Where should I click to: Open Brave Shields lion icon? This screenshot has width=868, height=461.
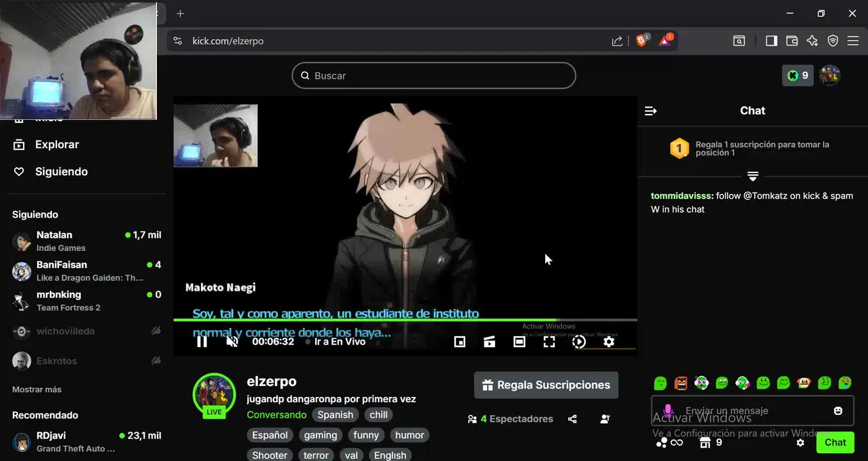[x=642, y=40]
